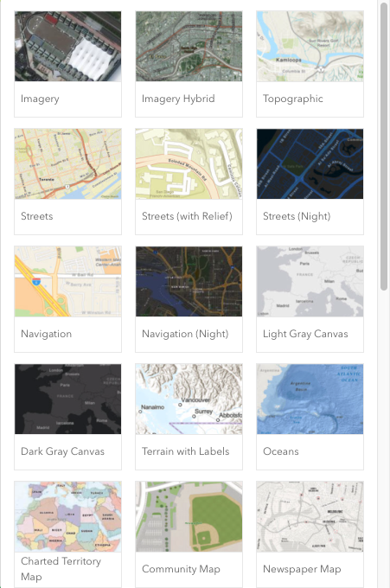Pick the Navigation (Night) thumbnail image
This screenshot has height=588, width=390.
coord(189,282)
